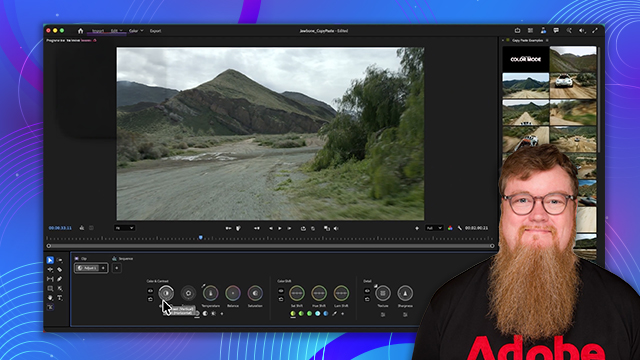
Task: Select the Selection arrow tool
Action: (50, 260)
